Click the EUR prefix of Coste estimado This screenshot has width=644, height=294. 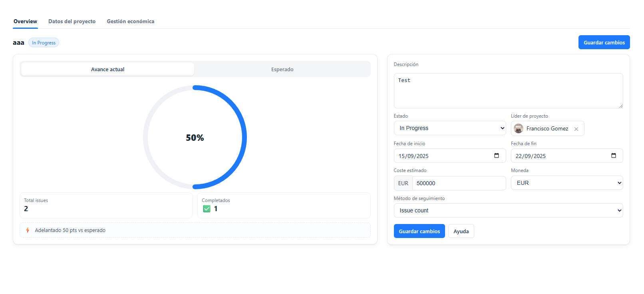point(403,183)
